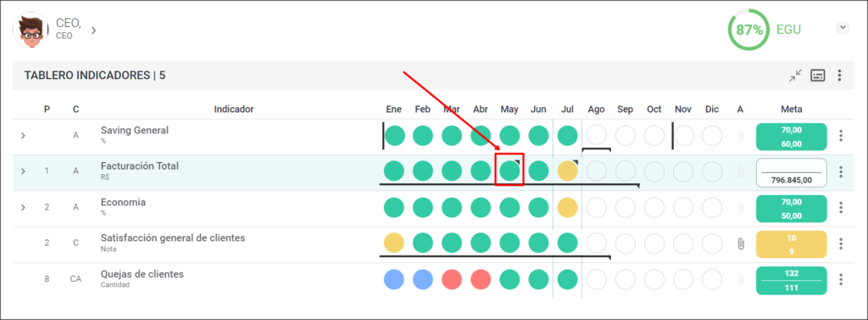Click the May column header
This screenshot has width=868, height=320.
click(509, 109)
